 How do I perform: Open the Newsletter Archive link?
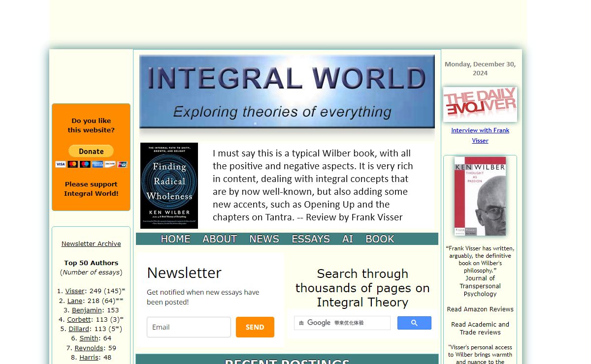pos(91,243)
